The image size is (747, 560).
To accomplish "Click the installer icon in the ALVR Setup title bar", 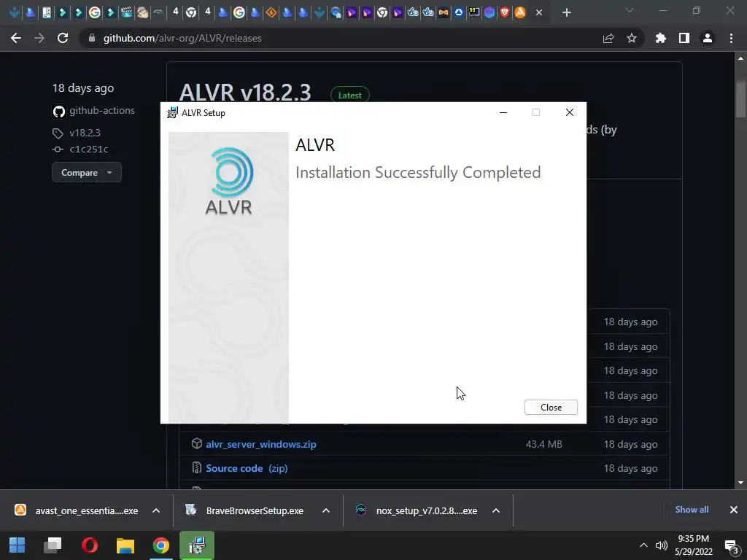I will [172, 113].
